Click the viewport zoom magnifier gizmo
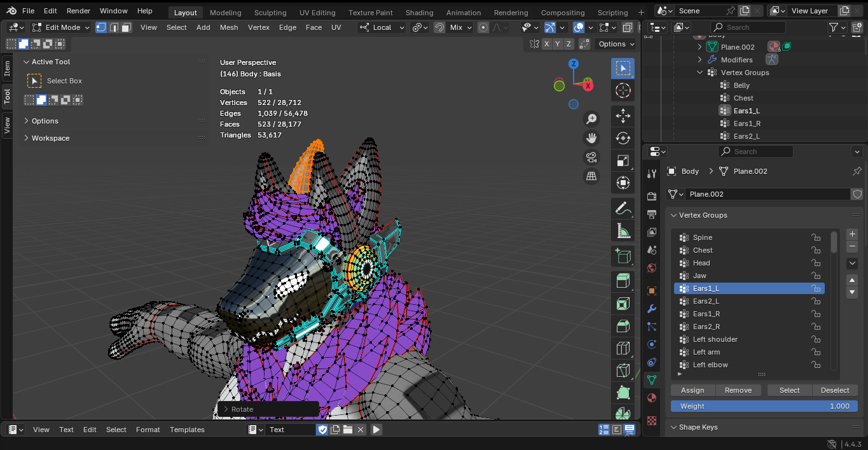 pyautogui.click(x=591, y=119)
